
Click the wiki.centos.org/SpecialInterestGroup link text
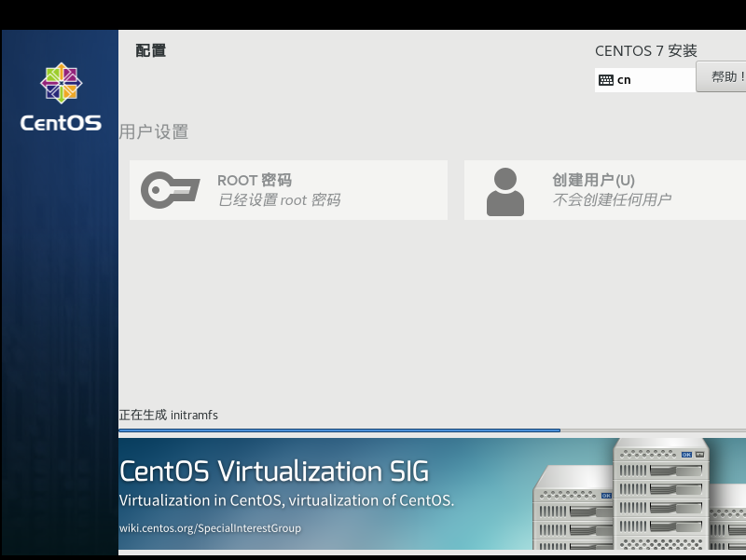click(210, 528)
